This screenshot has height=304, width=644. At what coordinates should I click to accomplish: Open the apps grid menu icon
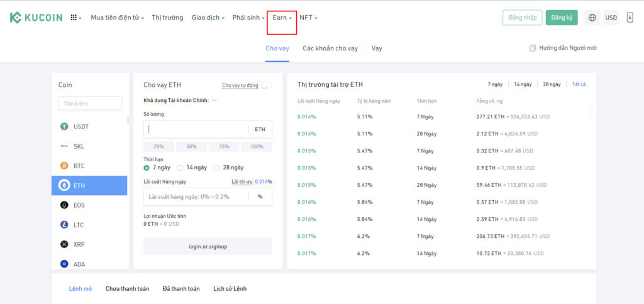75,18
